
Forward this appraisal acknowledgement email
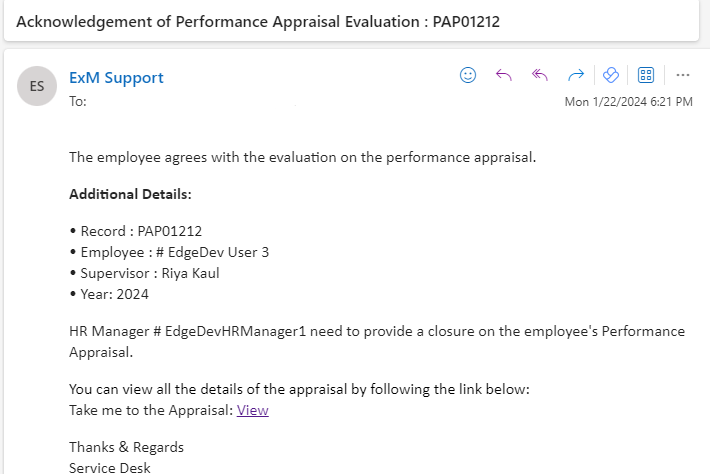(575, 75)
